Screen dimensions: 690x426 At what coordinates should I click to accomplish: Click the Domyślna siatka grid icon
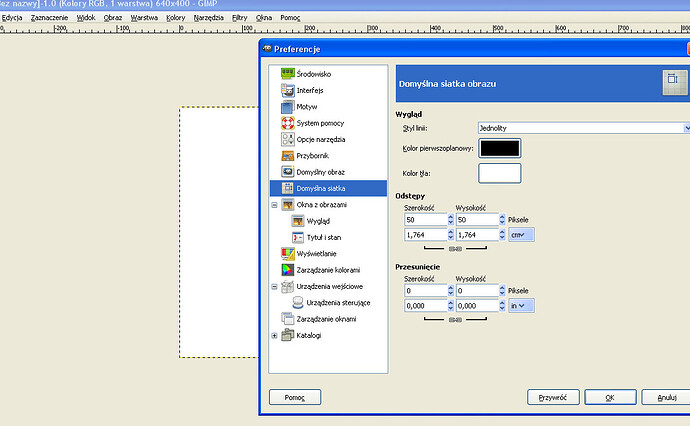coord(287,188)
